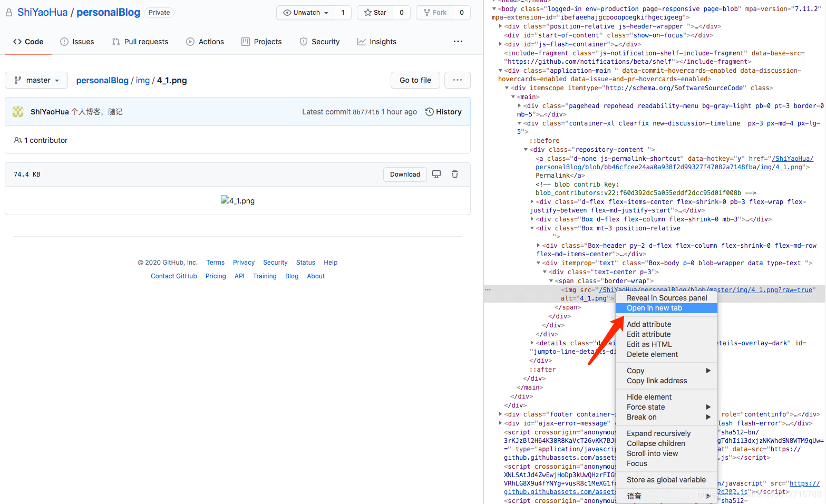Click the DevTools element row ellipsis
This screenshot has height=504, width=826.
[x=488, y=290]
